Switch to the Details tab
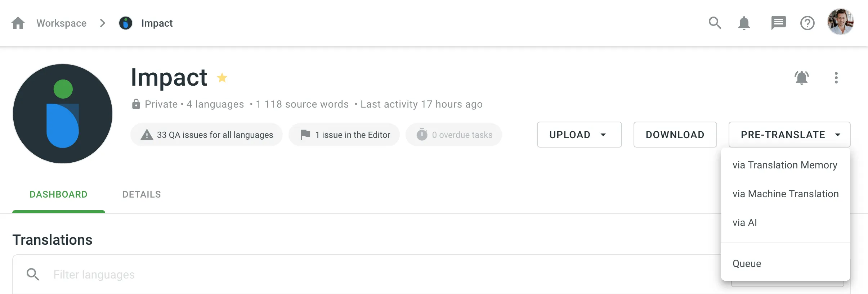The width and height of the screenshot is (868, 294). (x=142, y=194)
